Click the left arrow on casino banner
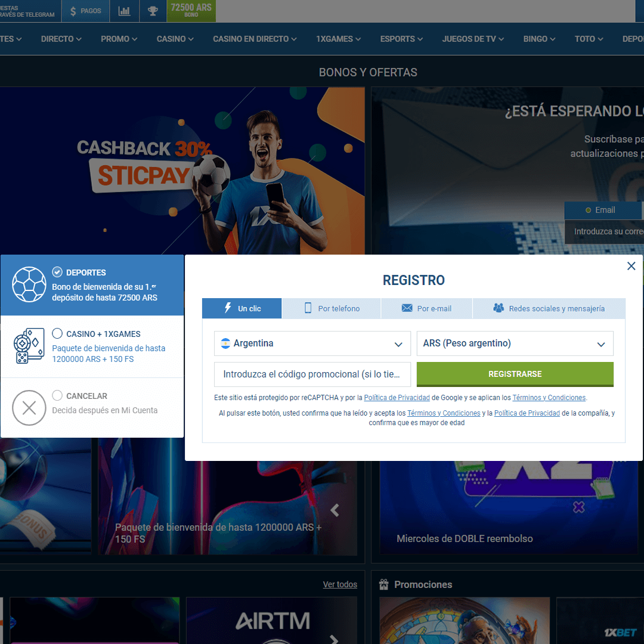644x644 pixels. [335, 510]
